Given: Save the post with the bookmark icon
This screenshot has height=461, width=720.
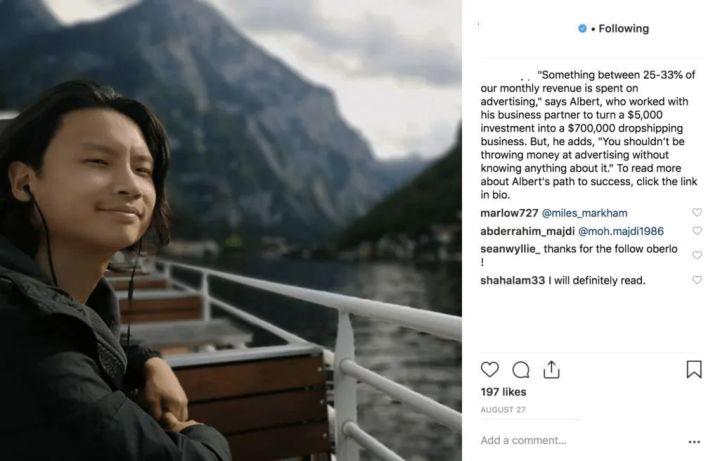Looking at the screenshot, I should point(694,370).
